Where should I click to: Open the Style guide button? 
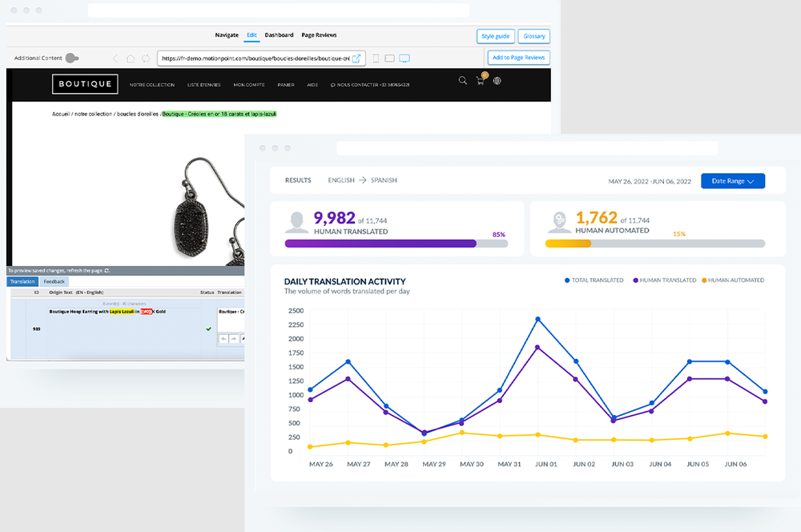496,36
